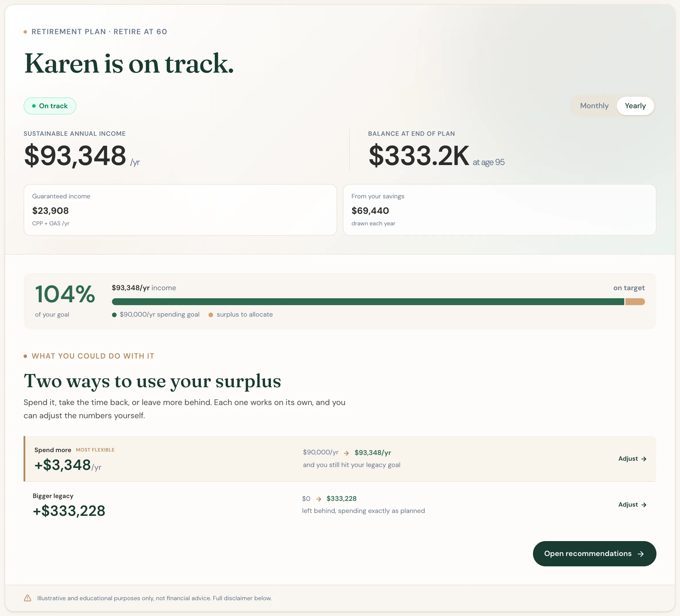Viewport: 680px width, 616px height.
Task: Click the +$333,228 Bigger legacy amount
Action: point(69,511)
